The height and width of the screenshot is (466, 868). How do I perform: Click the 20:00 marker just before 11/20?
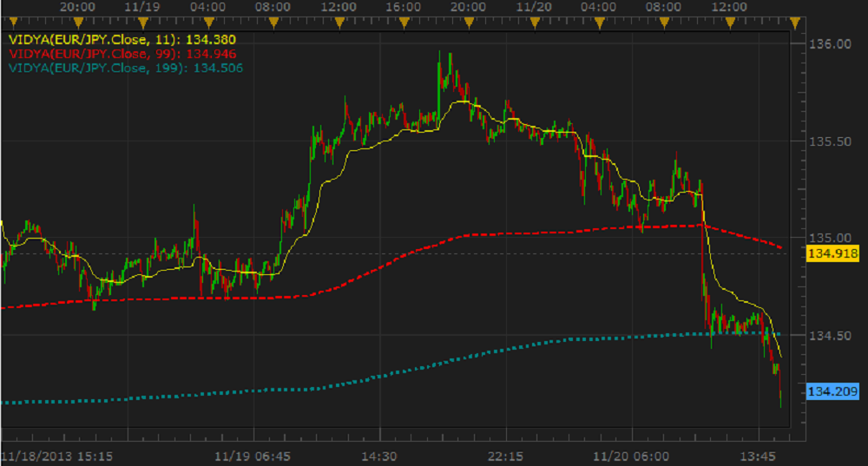pyautogui.click(x=469, y=20)
